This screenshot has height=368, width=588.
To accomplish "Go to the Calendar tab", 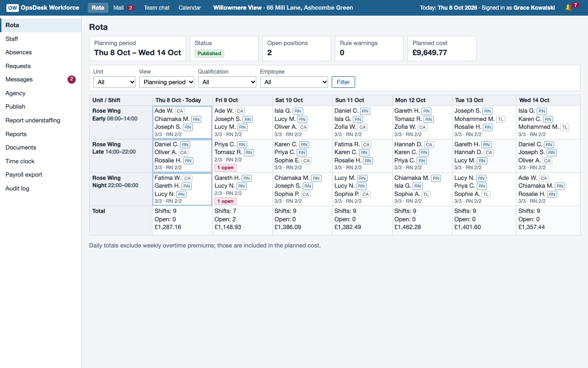I will coord(190,7).
